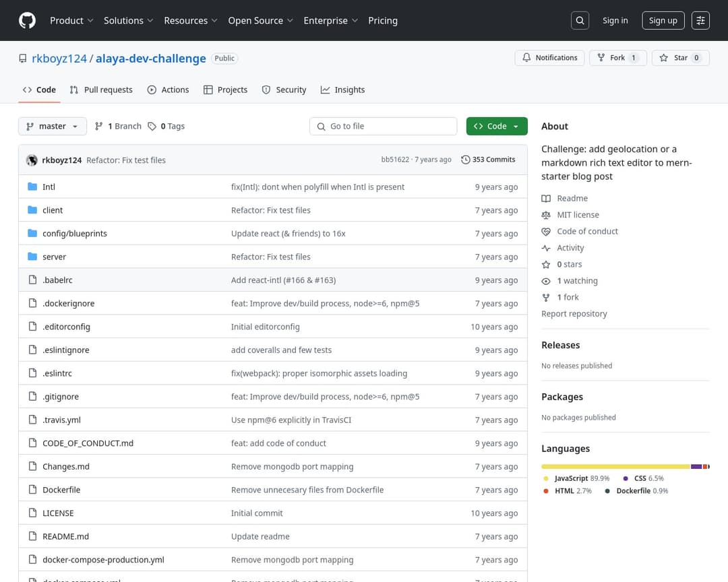Viewport: 728px width, 582px height.
Task: Click the search magnifier icon in header
Action: click(580, 20)
